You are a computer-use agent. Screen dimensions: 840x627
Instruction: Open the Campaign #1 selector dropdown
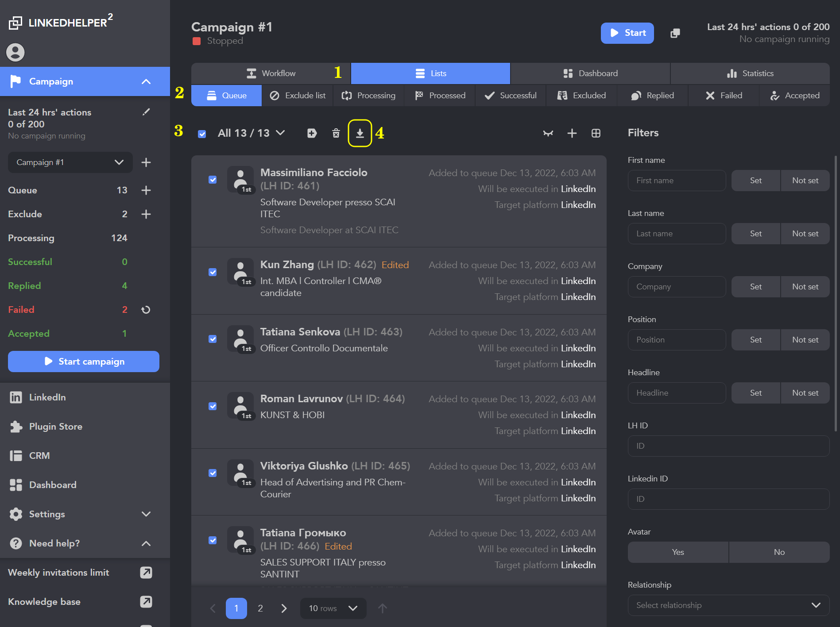click(x=70, y=162)
